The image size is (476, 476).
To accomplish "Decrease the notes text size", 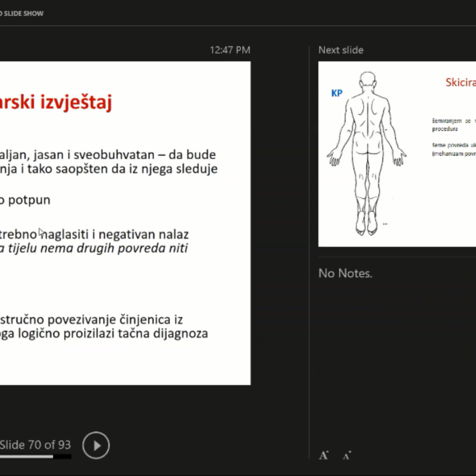I will tap(347, 455).
